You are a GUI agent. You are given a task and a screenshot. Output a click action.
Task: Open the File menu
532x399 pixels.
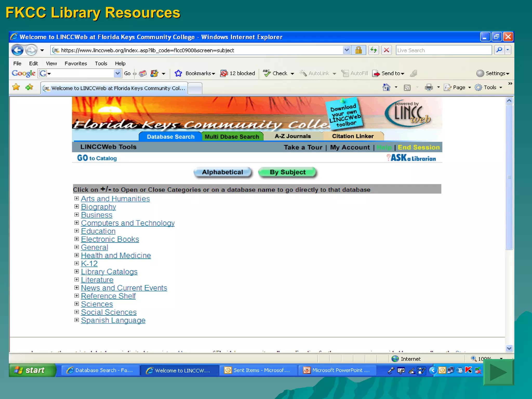17,63
